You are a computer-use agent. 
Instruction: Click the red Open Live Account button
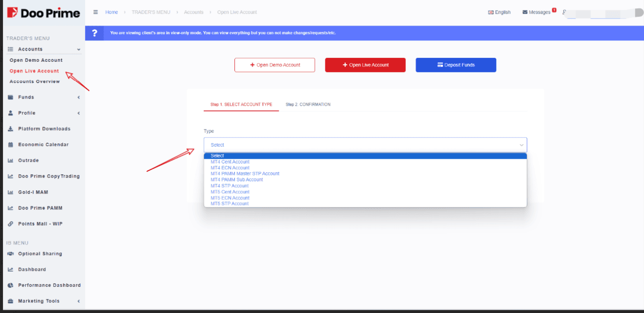pyautogui.click(x=365, y=65)
